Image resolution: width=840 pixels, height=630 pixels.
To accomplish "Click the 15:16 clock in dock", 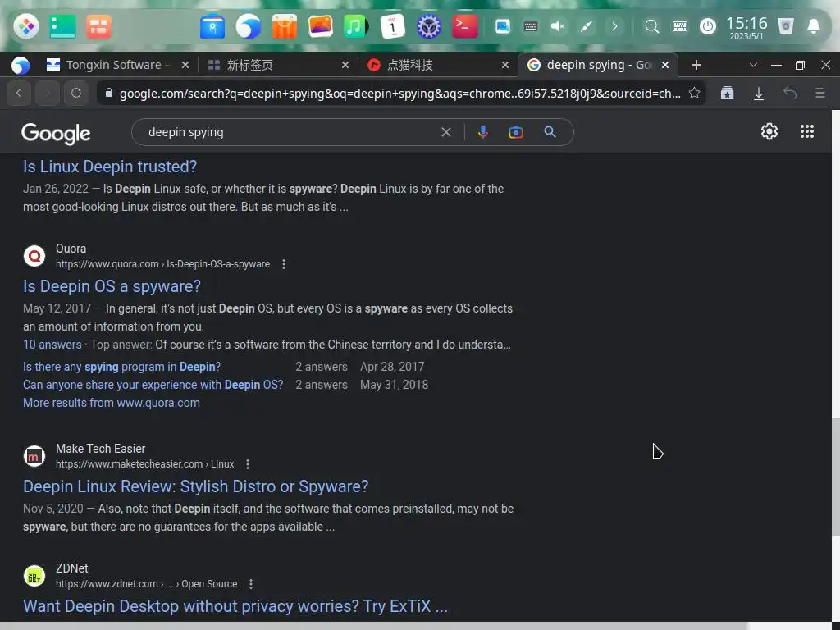I will 746,27.
